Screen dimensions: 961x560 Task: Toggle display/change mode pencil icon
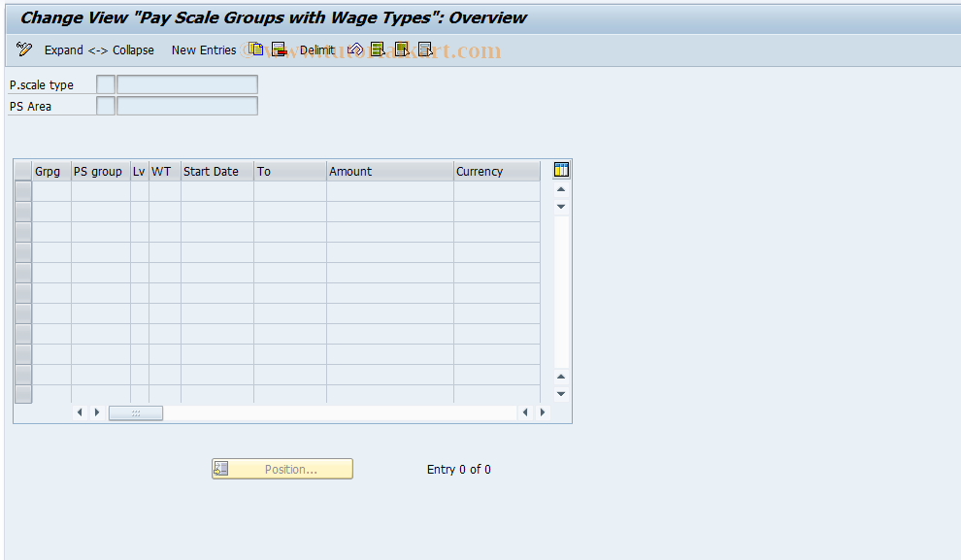pyautogui.click(x=24, y=49)
